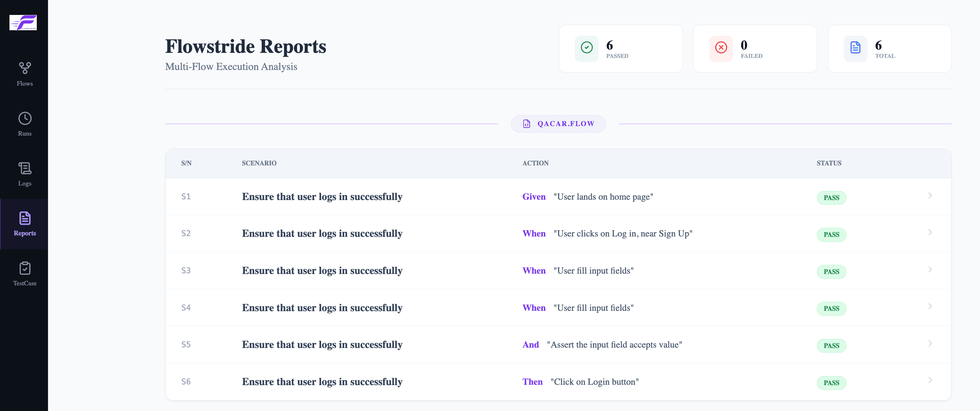Image resolution: width=980 pixels, height=411 pixels.
Task: Click the SCENARIO column header
Action: tap(259, 163)
